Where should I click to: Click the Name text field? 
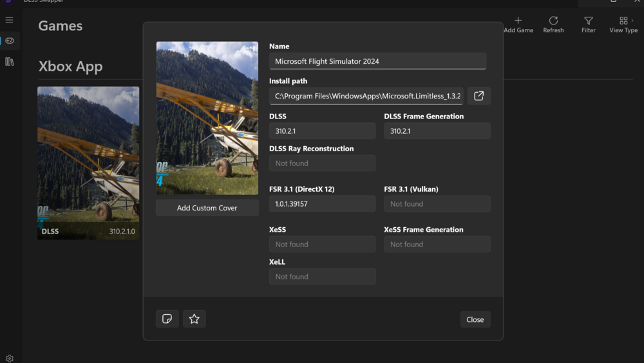377,61
